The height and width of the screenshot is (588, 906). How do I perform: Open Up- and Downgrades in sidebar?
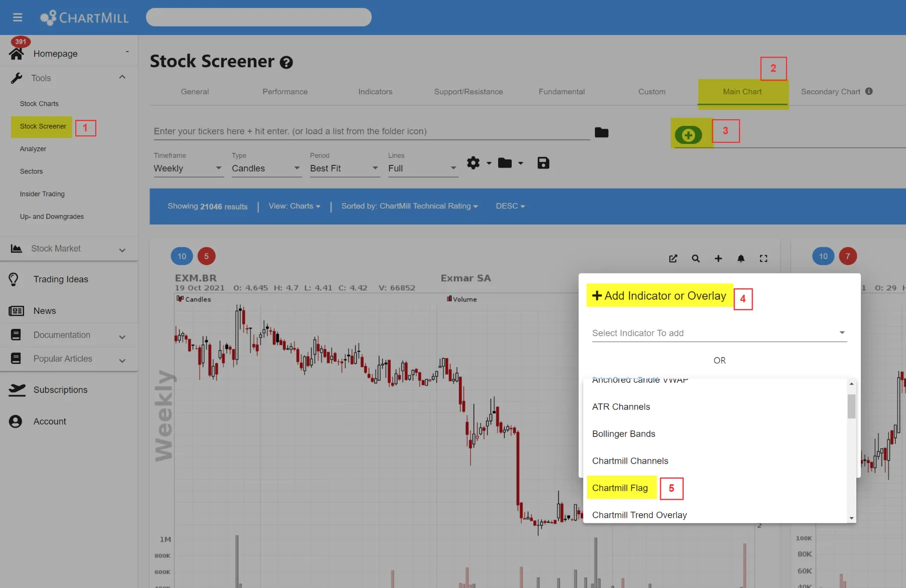[x=52, y=217]
